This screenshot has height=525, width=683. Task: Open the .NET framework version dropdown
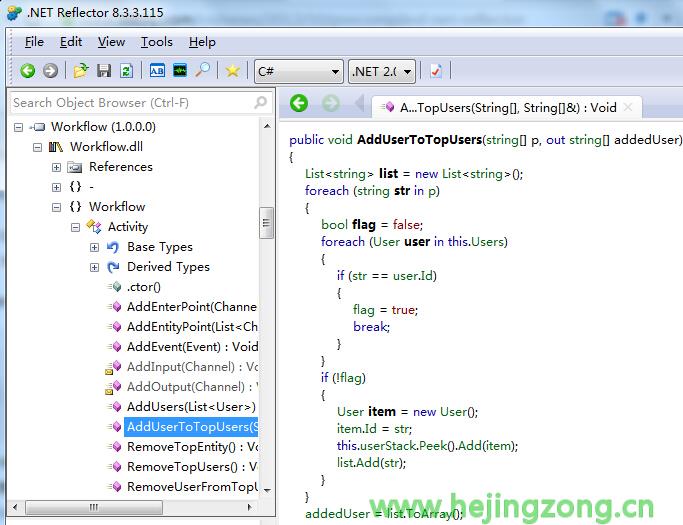pos(382,71)
